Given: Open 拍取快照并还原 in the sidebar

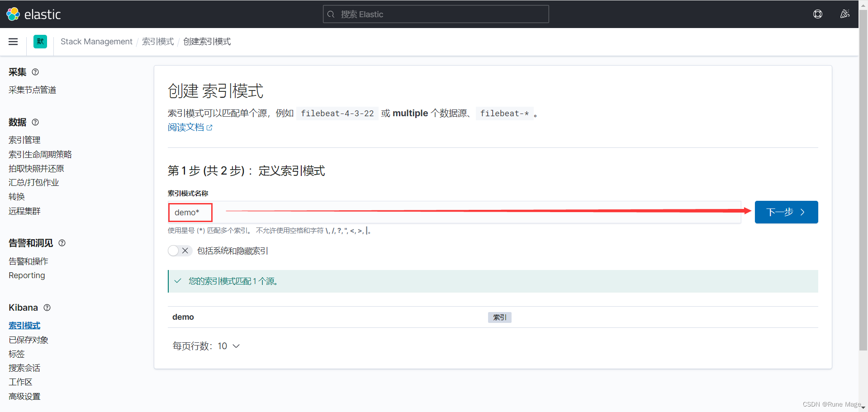Looking at the screenshot, I should 36,169.
